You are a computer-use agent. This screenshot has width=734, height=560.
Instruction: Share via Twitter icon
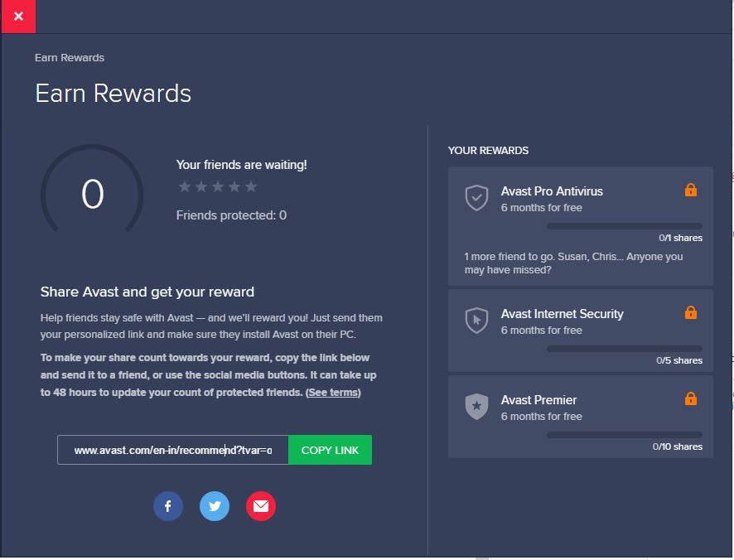click(x=215, y=505)
